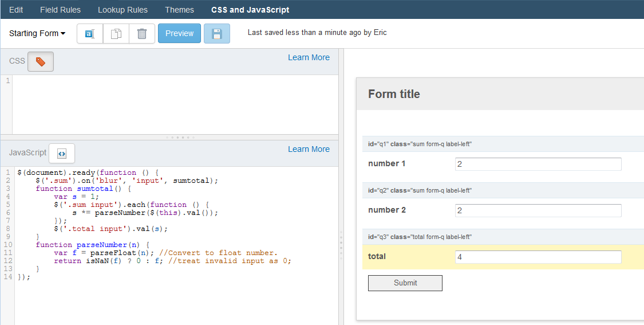The height and width of the screenshot is (325, 644).
Task: Click the number 1 input field
Action: pyautogui.click(x=538, y=164)
